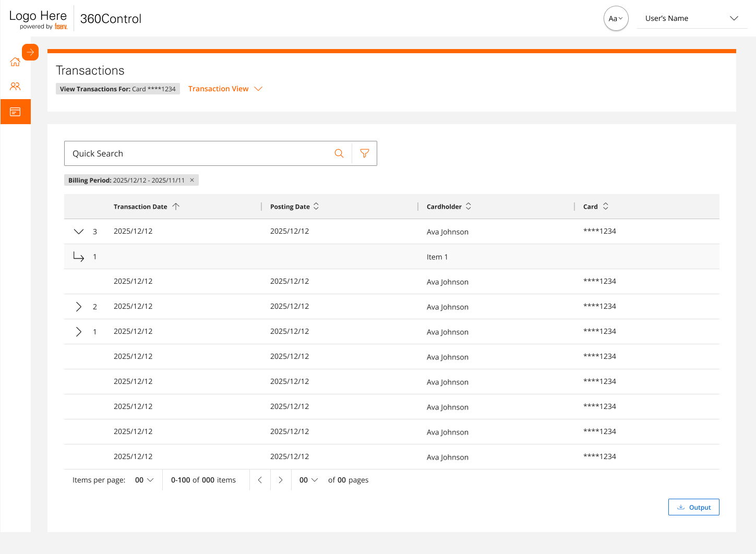Collapse the row with 3 items
This screenshot has width=756, height=554.
(79, 232)
